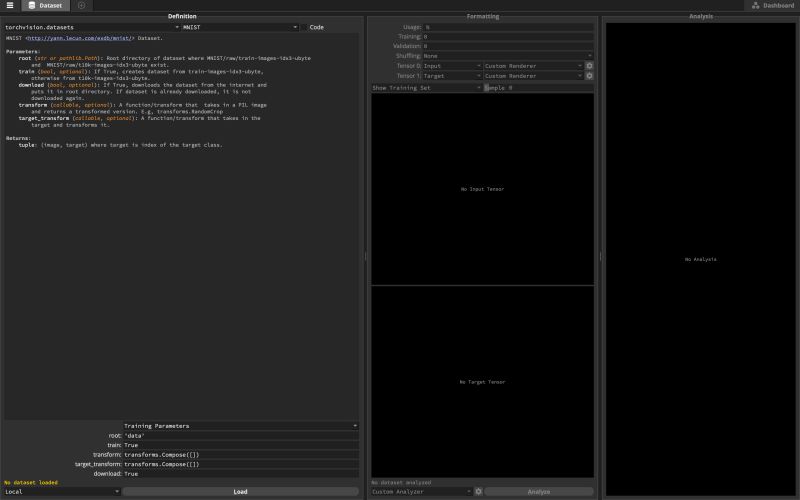Click the 'No Target Tensor' preview area
The height and width of the screenshot is (500, 800).
[x=482, y=382]
